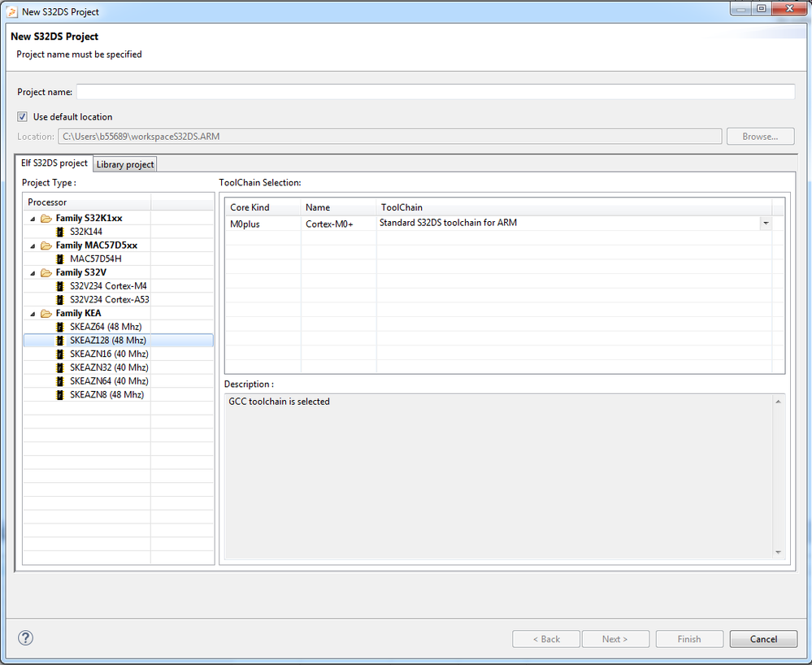This screenshot has height=665, width=812.
Task: Click the MAC57D54H chip icon
Action: [60, 259]
